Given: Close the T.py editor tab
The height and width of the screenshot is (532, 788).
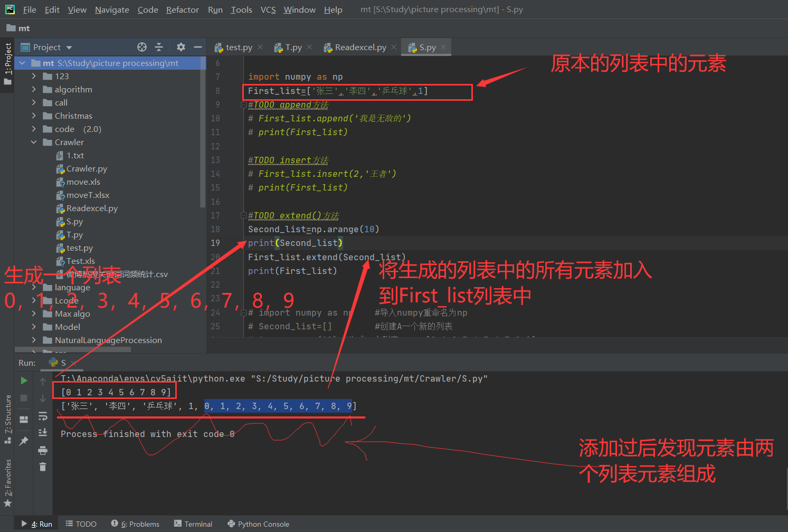Looking at the screenshot, I should pos(309,47).
